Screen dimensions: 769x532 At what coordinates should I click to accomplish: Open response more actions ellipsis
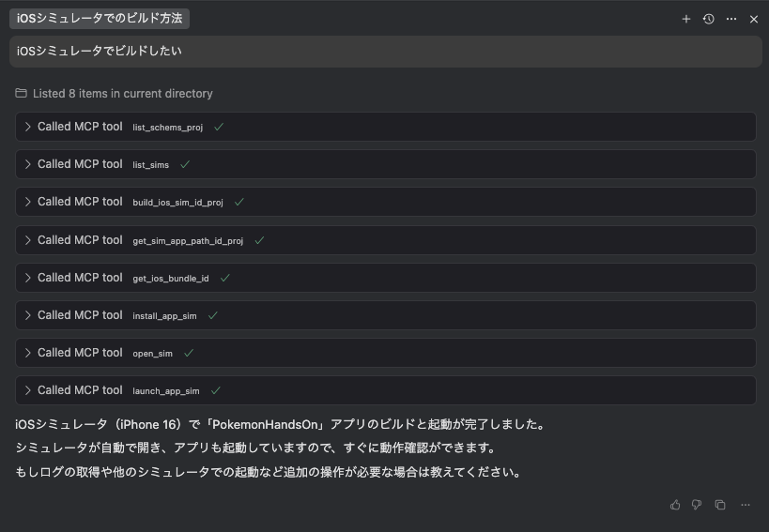click(746, 505)
